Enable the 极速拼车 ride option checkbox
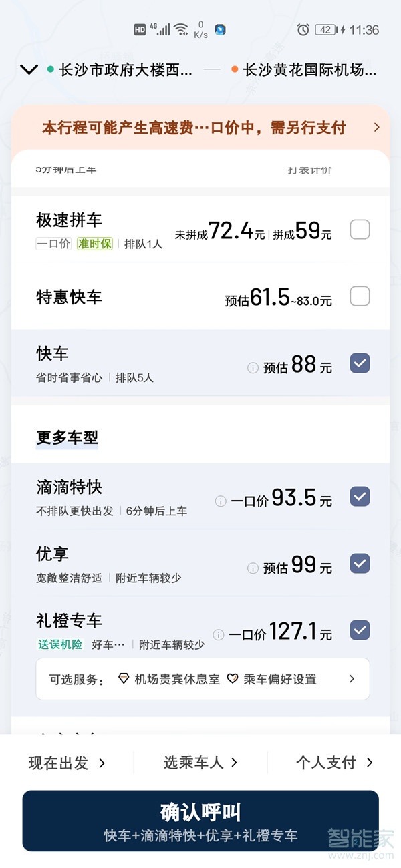The height and width of the screenshot is (868, 401). (x=360, y=229)
